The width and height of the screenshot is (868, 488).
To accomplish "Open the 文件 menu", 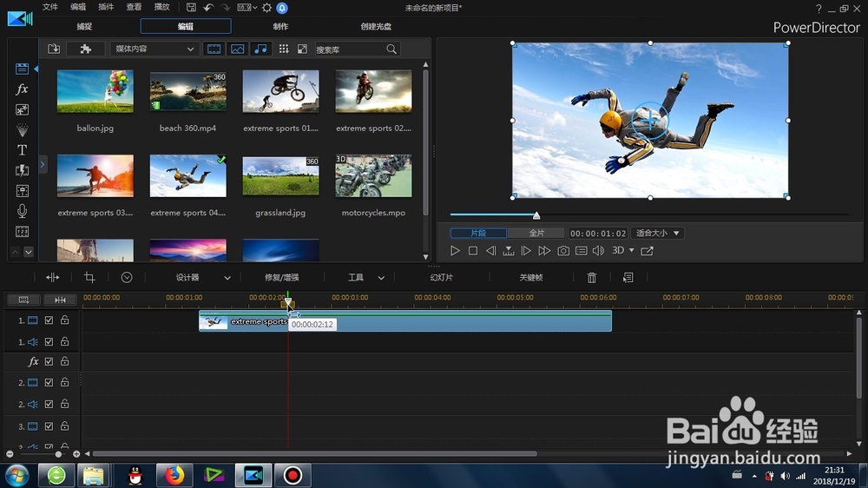I will tap(49, 7).
